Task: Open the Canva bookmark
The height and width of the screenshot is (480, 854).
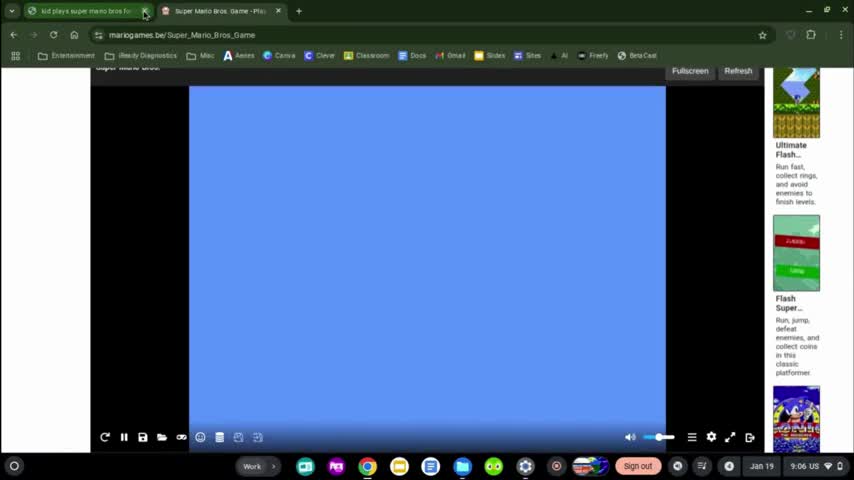Action: pos(279,56)
